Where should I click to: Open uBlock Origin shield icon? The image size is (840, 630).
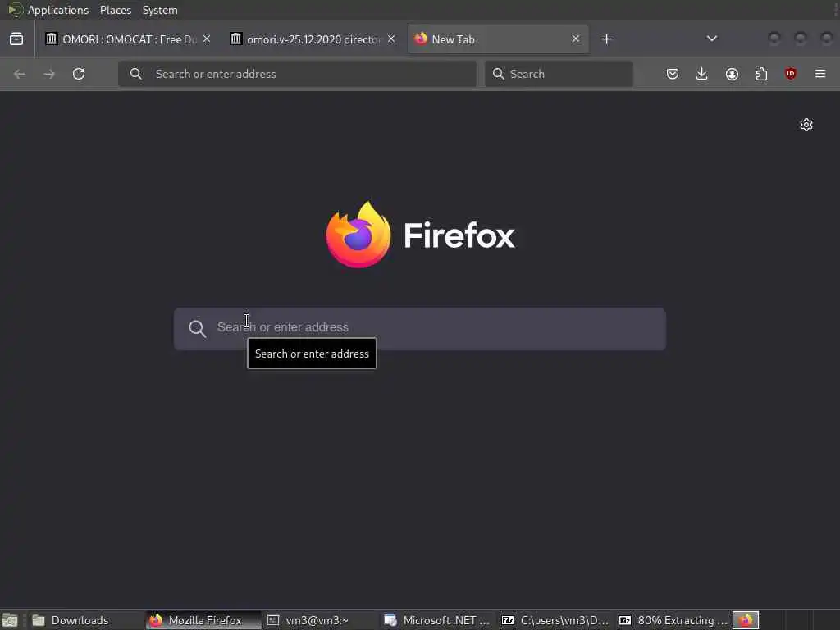[x=791, y=74]
